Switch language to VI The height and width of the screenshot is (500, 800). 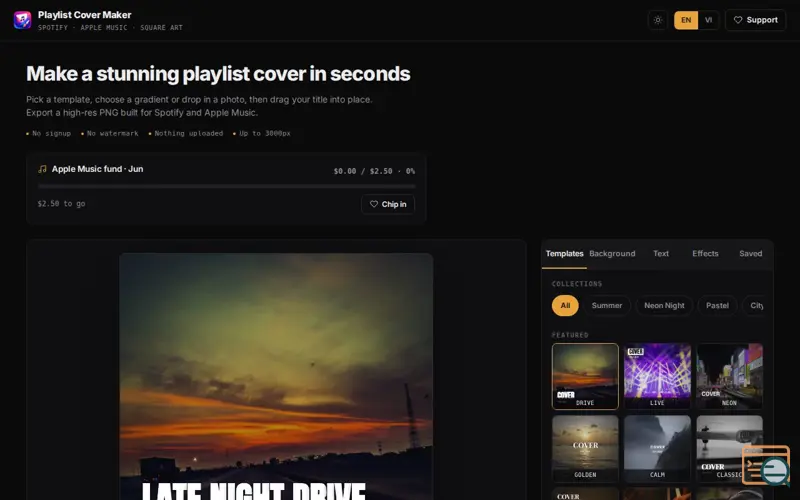708,20
